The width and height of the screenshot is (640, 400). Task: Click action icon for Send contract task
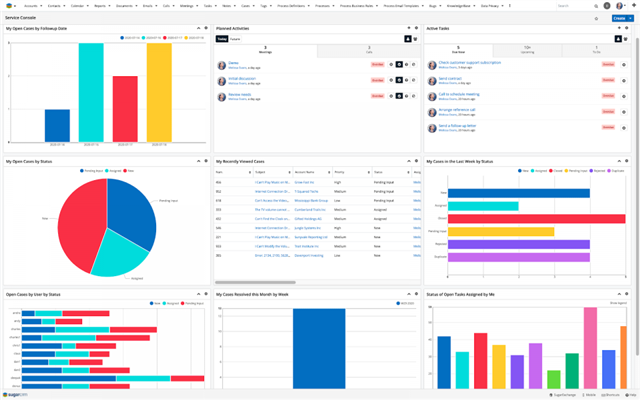(x=624, y=80)
